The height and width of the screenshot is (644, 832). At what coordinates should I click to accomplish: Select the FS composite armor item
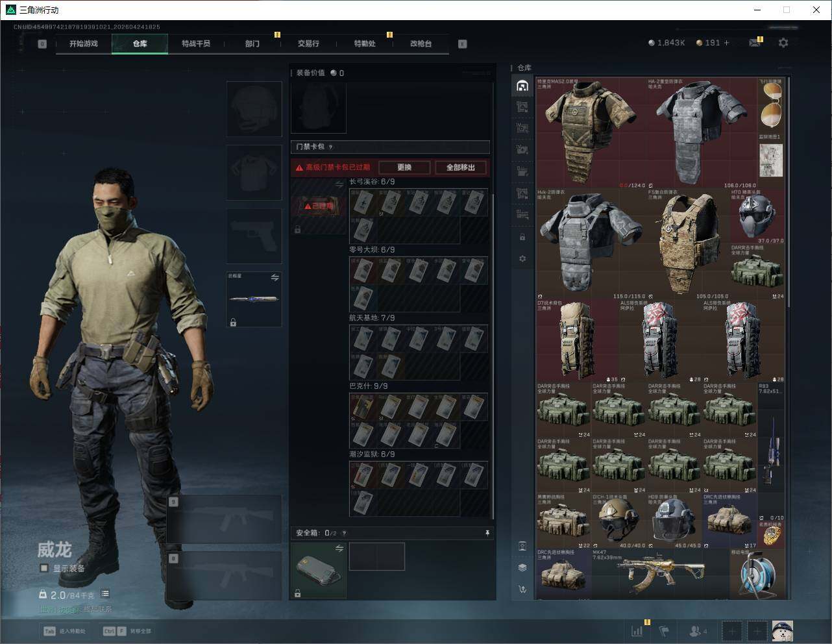pyautogui.click(x=688, y=243)
